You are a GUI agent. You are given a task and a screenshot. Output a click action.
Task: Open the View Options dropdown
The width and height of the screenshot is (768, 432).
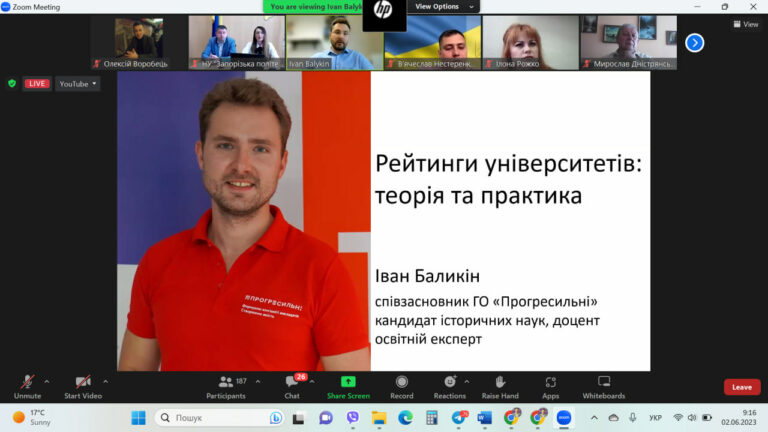click(x=444, y=6)
